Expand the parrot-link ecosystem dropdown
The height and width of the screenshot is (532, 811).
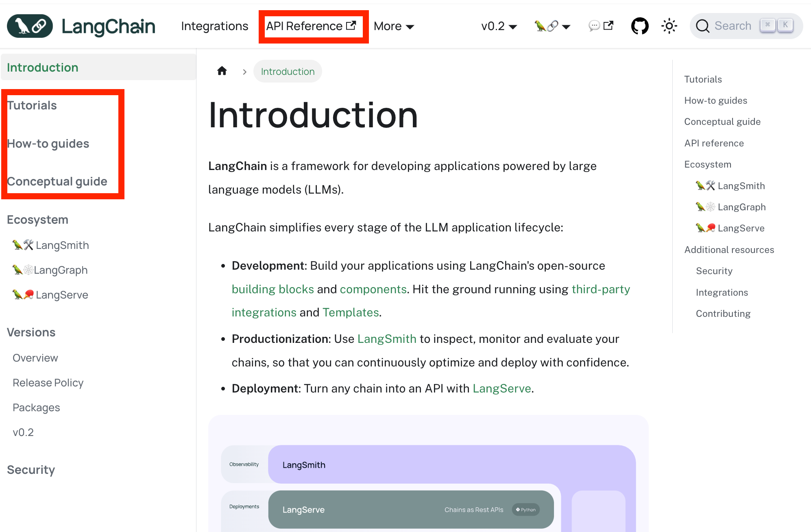click(x=552, y=26)
